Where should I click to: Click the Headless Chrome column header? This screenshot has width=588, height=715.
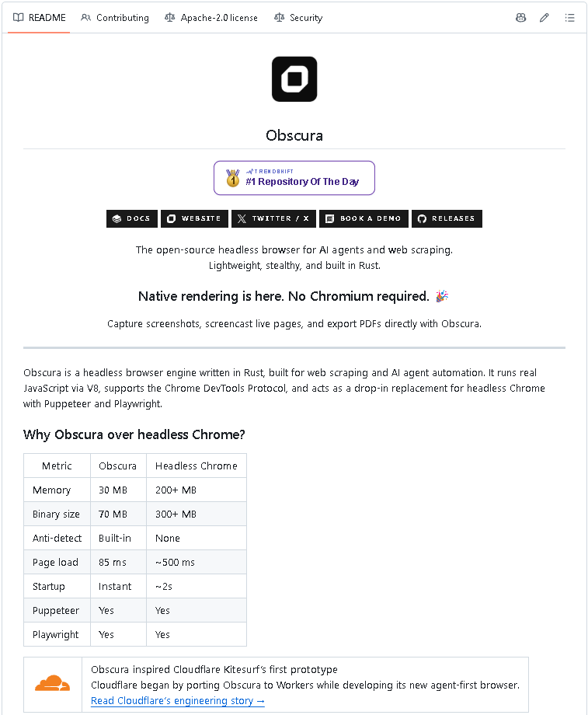tap(197, 466)
